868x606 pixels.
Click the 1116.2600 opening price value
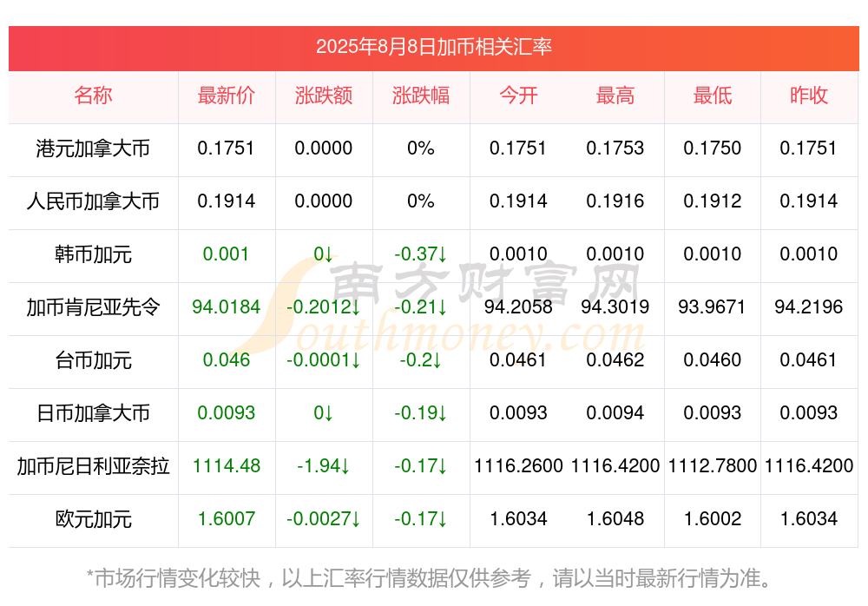tap(518, 465)
